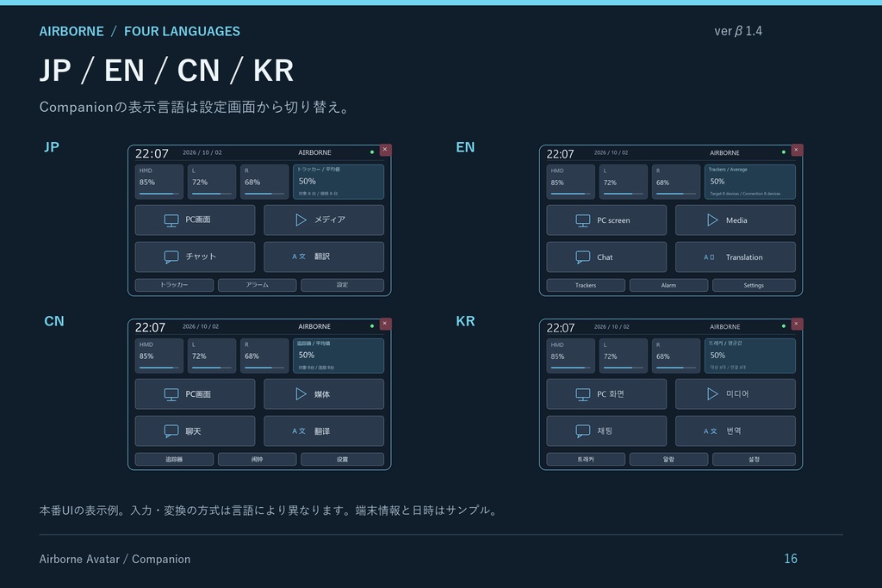Click the green status dot in the EN panel
Screen dimensions: 882x588
click(x=784, y=152)
